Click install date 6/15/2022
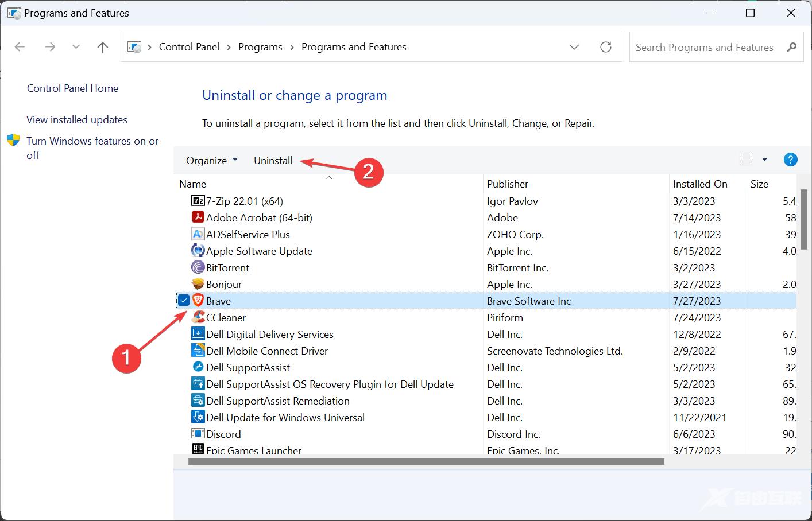 click(x=697, y=251)
